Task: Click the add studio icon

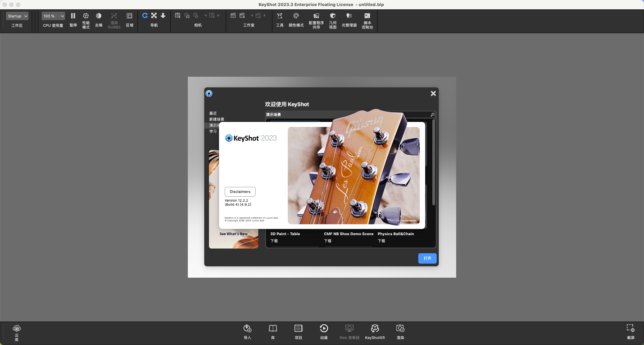Action: click(242, 15)
